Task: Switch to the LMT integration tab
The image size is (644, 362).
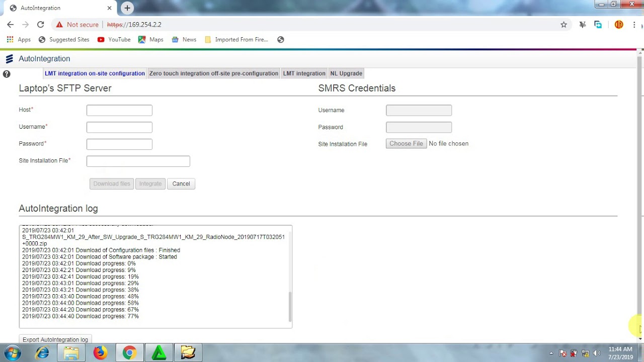Action: pyautogui.click(x=304, y=73)
